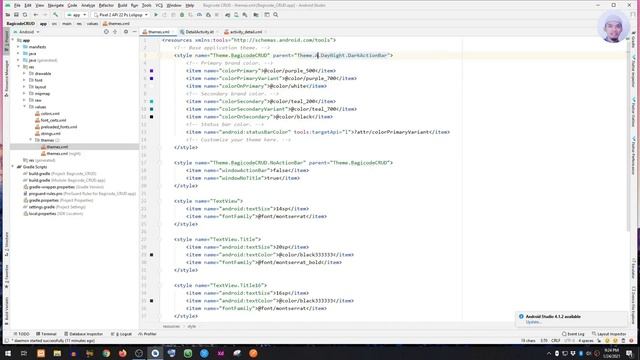The width and height of the screenshot is (640, 360).
Task: Collapse the themes (2) node
Action: tap(31, 140)
